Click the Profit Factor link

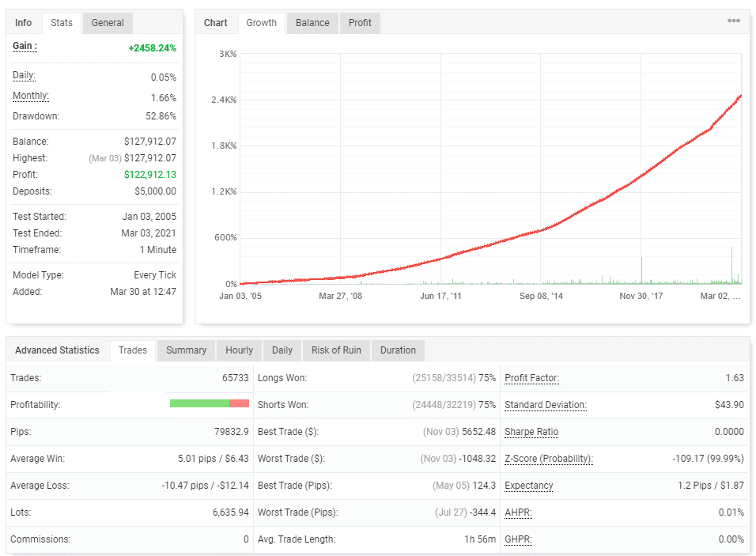(x=531, y=378)
